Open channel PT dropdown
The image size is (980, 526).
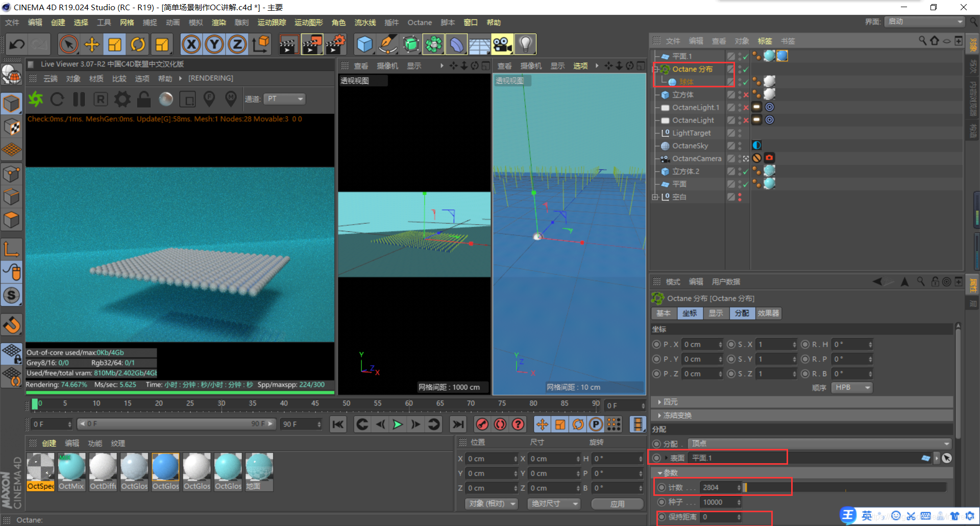(284, 99)
